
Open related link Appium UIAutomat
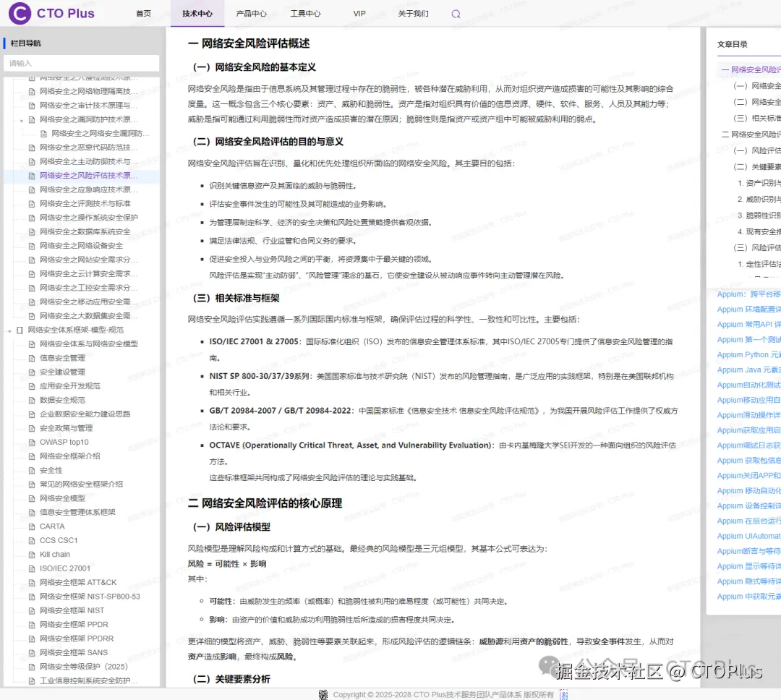748,536
